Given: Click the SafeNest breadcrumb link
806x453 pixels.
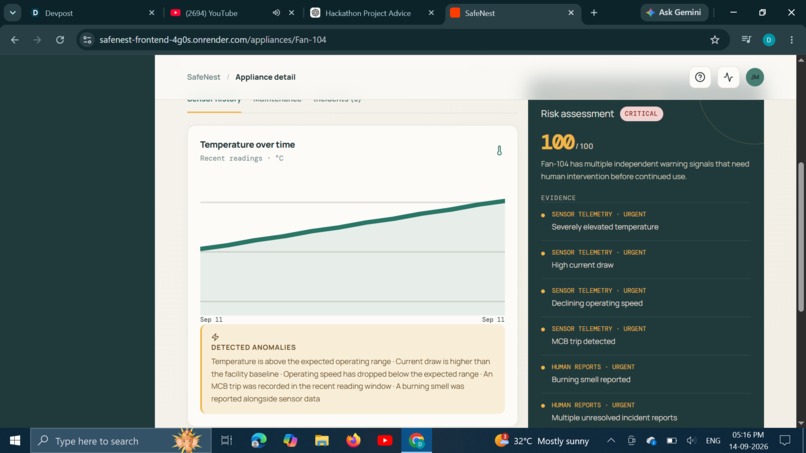Looking at the screenshot, I should pyautogui.click(x=204, y=77).
